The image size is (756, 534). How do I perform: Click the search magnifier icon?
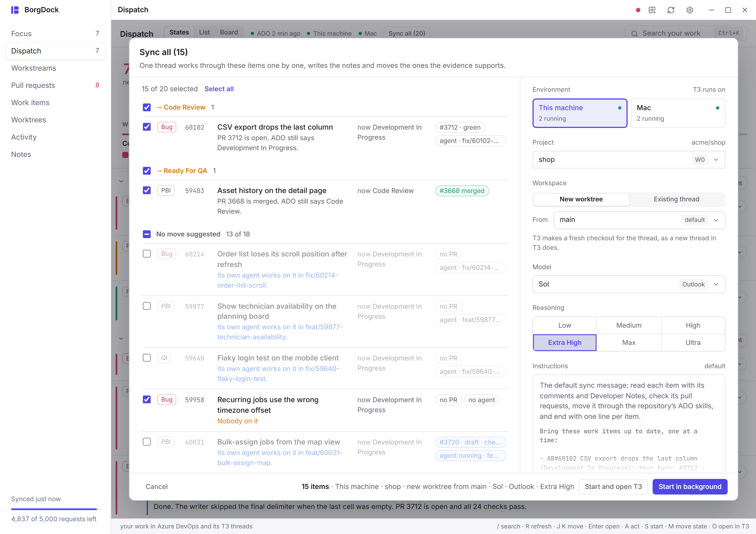(634, 34)
